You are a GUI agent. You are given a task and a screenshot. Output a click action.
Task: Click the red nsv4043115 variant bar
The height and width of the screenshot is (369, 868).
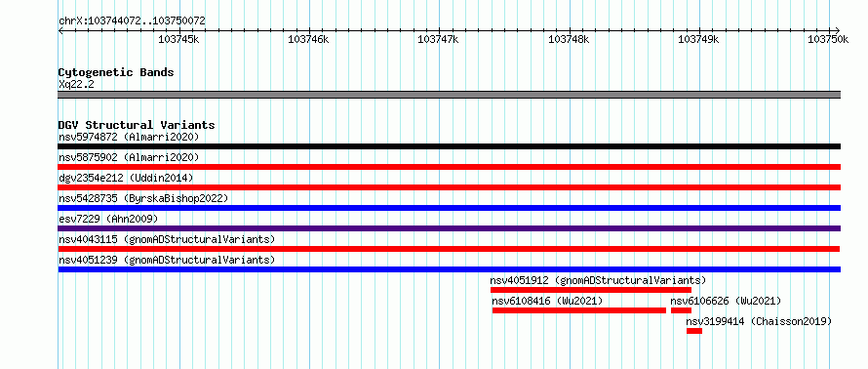point(449,249)
